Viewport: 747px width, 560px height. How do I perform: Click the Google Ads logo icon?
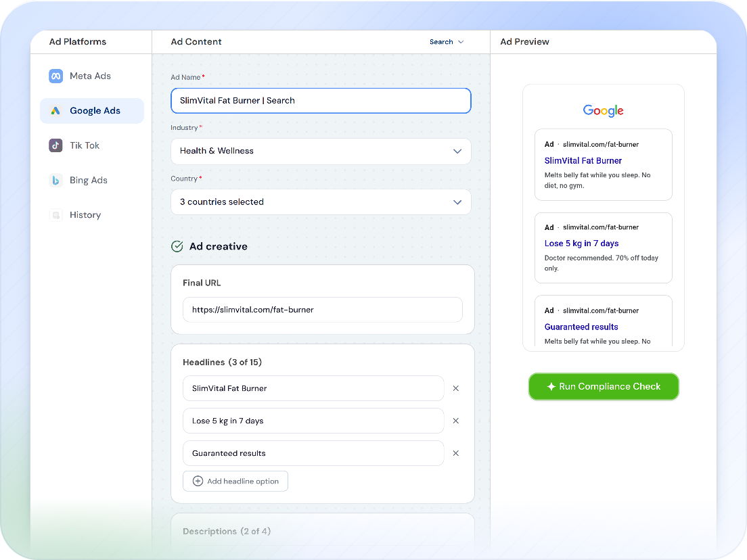pyautogui.click(x=55, y=111)
